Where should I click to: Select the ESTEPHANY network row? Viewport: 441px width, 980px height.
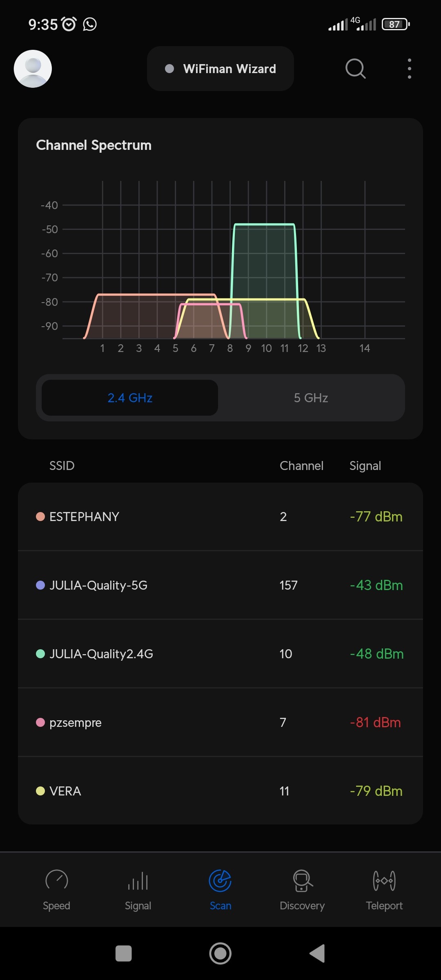(x=220, y=517)
